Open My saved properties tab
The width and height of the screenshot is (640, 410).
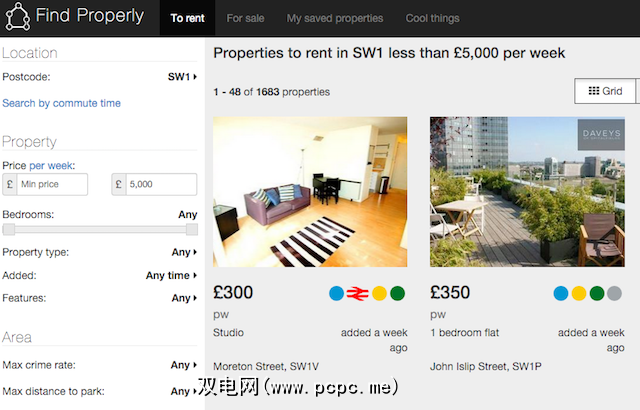click(x=335, y=18)
